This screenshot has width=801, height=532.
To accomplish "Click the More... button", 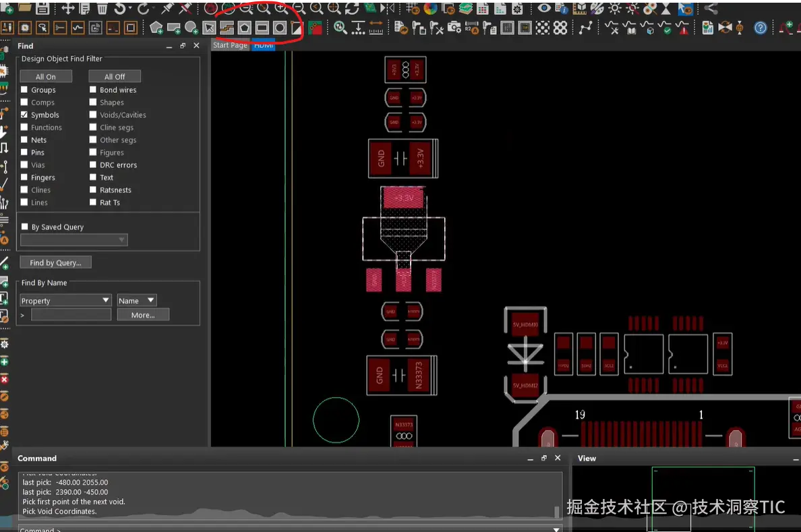I will pos(143,315).
